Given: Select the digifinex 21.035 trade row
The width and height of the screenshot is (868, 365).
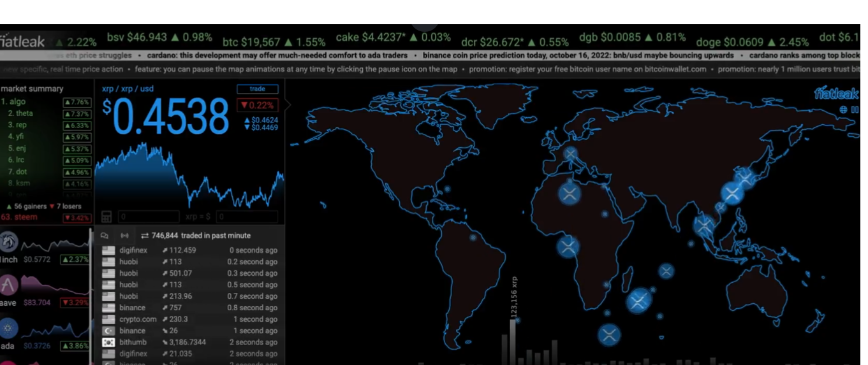Looking at the screenshot, I should pos(189,354).
